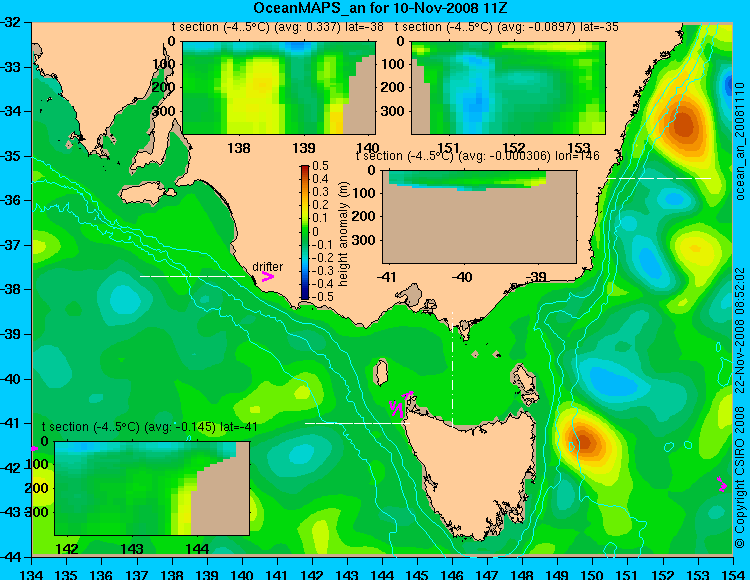Click the Tasmania landmass on the map
Screen dimensions: 750x580
click(471, 473)
